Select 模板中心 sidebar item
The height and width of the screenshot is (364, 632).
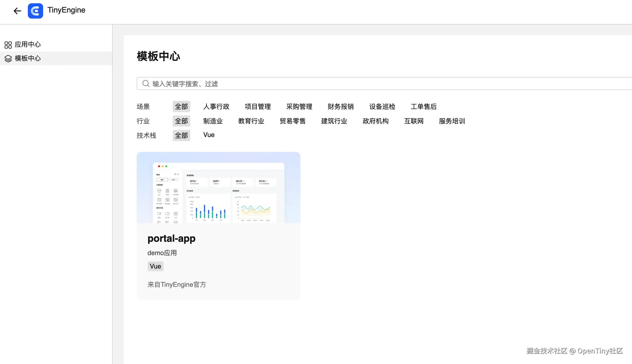pyautogui.click(x=28, y=58)
